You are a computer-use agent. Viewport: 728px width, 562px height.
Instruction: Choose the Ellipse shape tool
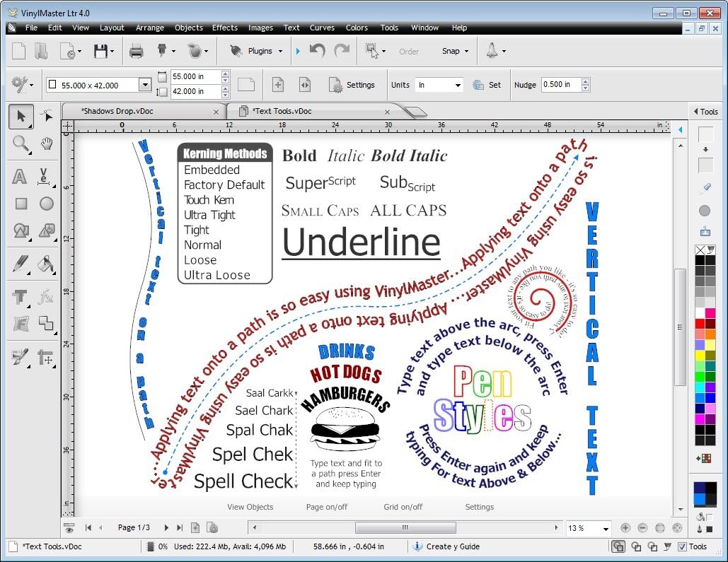point(47,204)
